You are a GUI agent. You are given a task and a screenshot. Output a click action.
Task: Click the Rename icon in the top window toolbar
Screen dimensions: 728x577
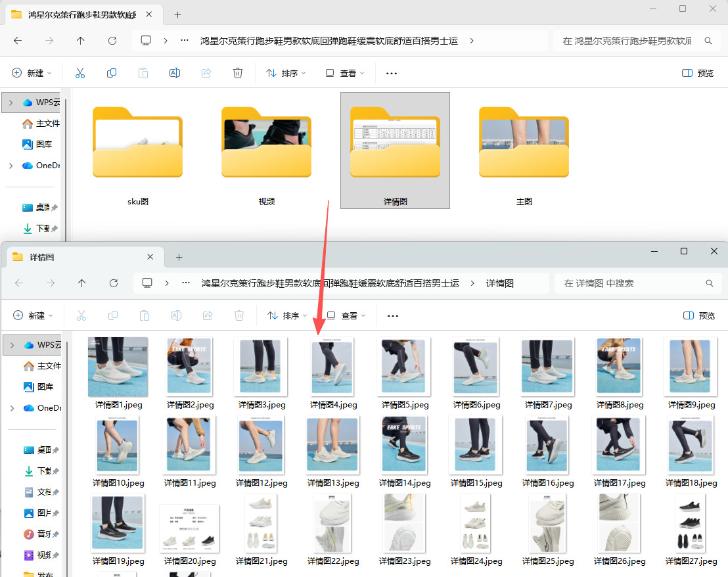click(175, 73)
